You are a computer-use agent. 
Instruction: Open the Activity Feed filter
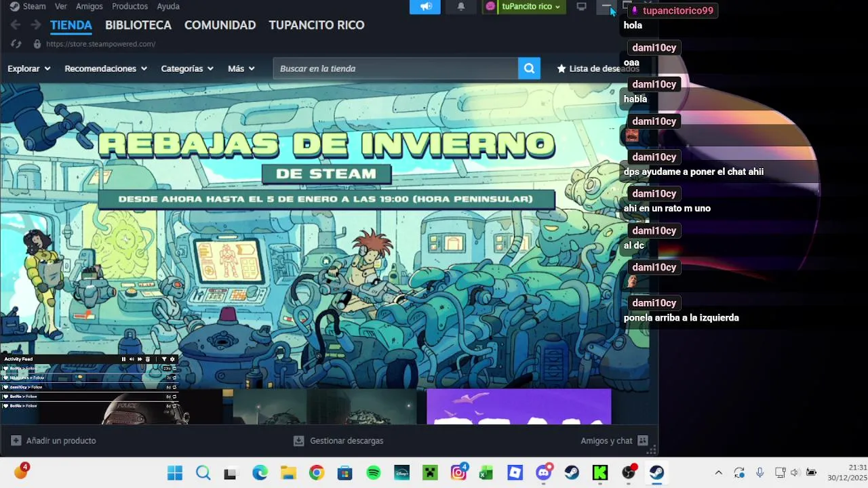[x=164, y=359]
